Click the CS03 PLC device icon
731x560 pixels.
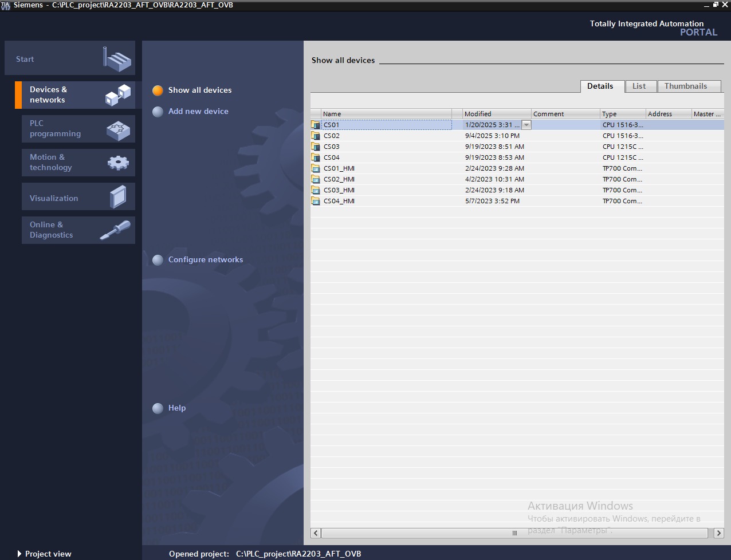316,147
